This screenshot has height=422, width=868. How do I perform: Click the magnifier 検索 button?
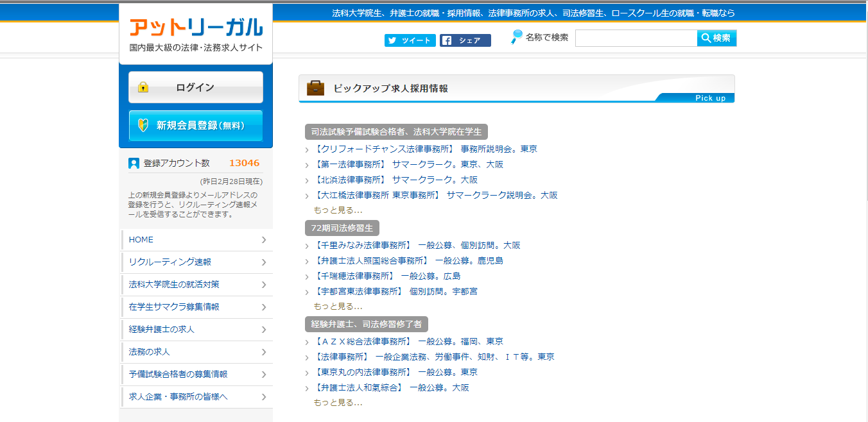coord(716,38)
